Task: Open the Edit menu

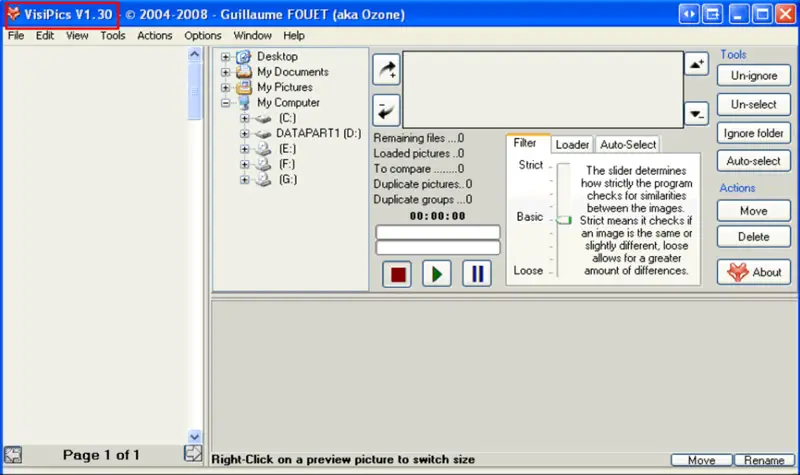Action: tap(45, 36)
